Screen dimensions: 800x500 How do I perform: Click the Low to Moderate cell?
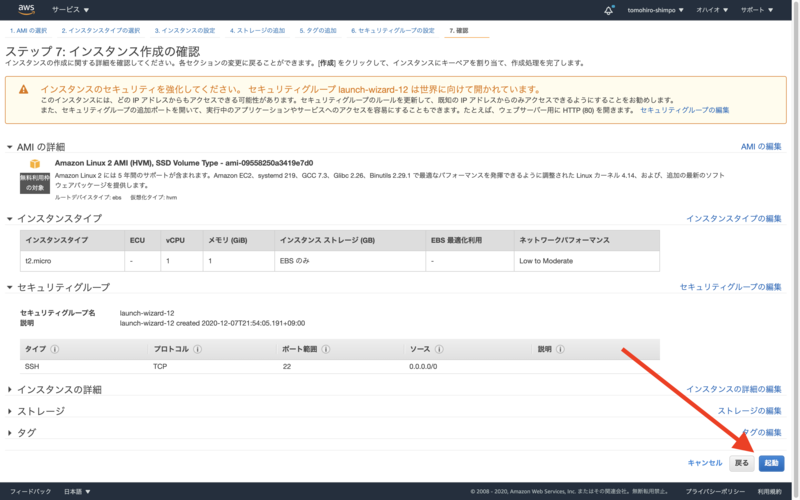587,261
